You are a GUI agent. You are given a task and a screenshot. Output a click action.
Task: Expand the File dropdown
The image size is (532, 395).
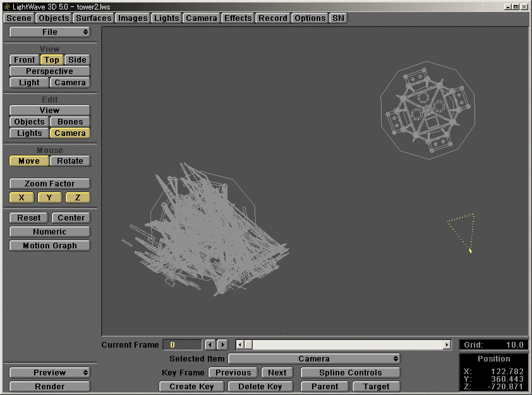tap(49, 32)
